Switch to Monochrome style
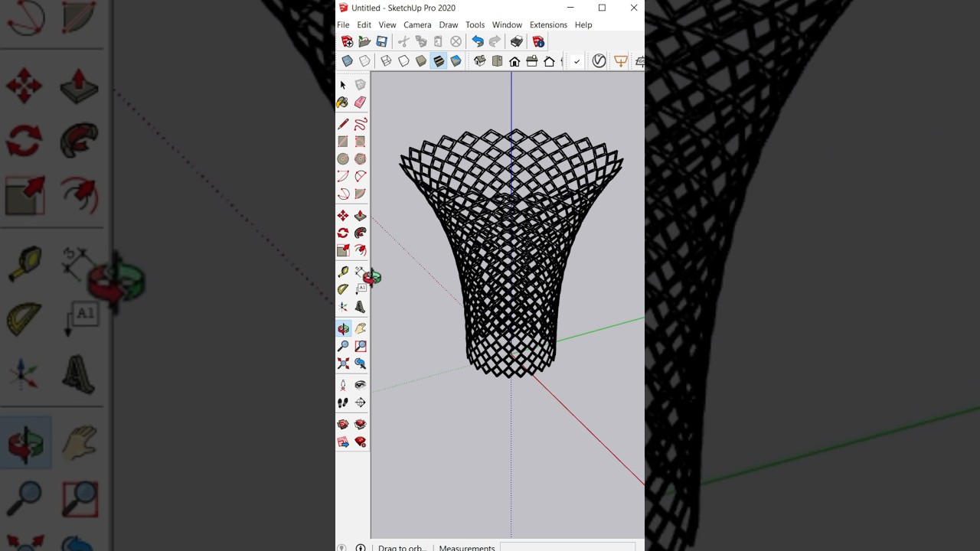The image size is (980, 551). (x=456, y=61)
